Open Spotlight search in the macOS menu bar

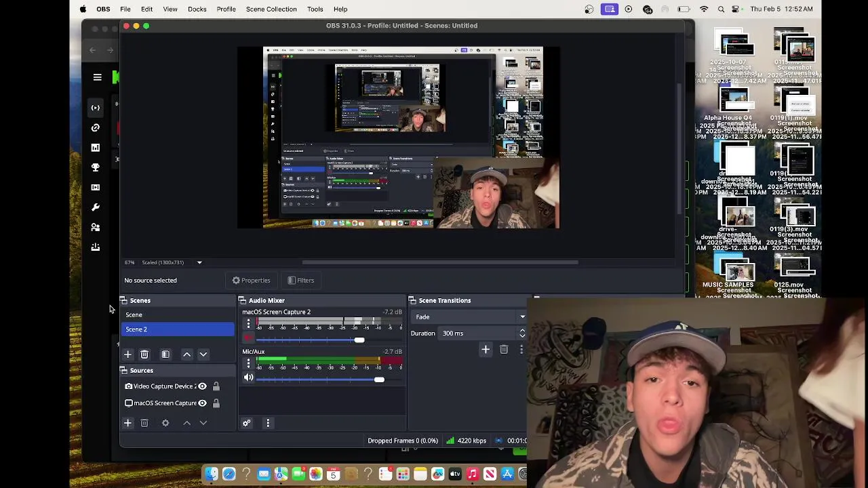720,9
